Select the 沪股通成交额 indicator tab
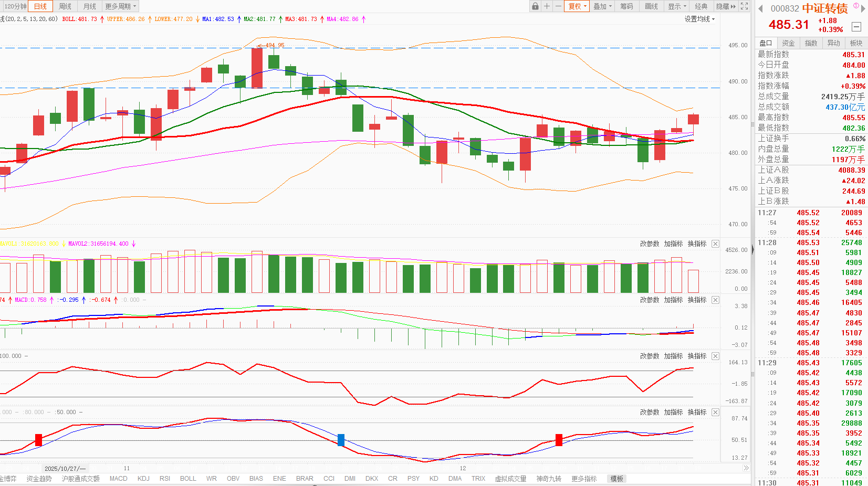This screenshot has height=486, width=868. [x=80, y=479]
